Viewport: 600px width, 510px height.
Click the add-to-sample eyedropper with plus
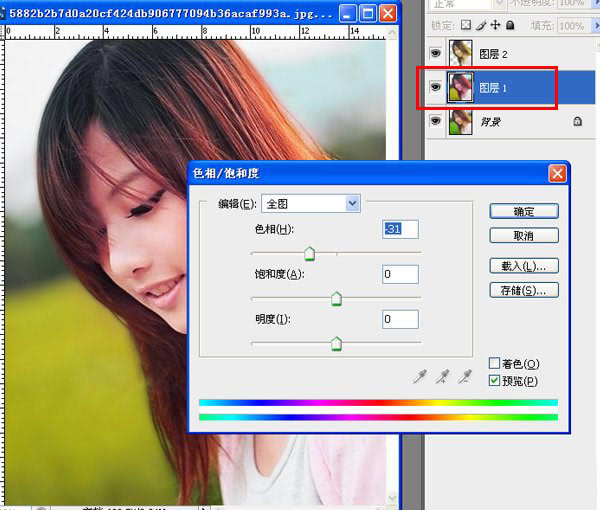442,377
